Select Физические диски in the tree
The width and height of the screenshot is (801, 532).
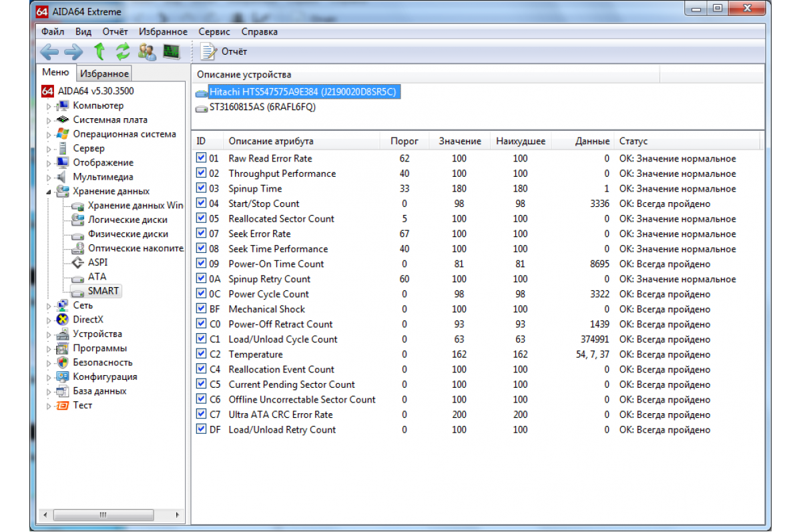[x=127, y=234]
